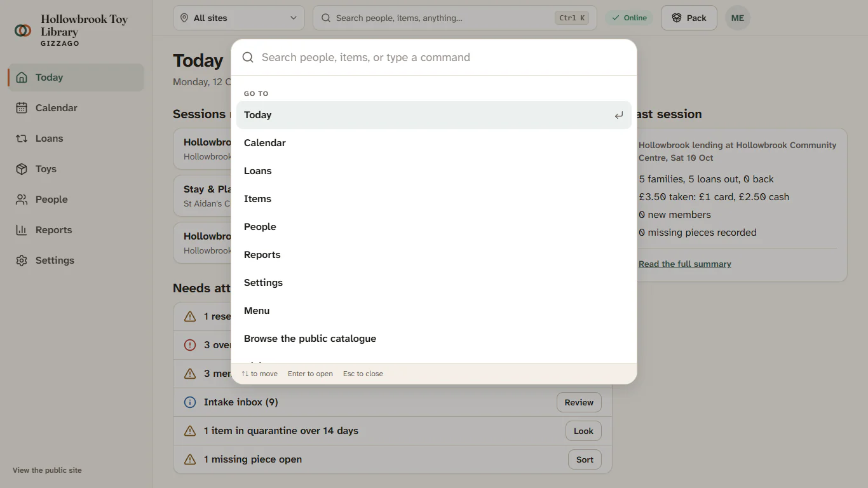Select Browse the public catalogue

point(434,339)
